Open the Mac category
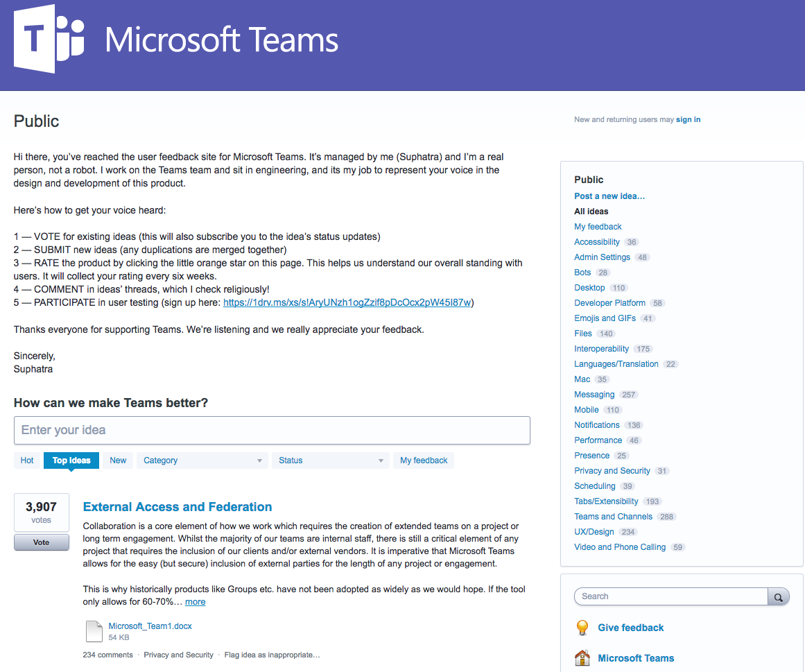This screenshot has height=672, width=805. 582,379
